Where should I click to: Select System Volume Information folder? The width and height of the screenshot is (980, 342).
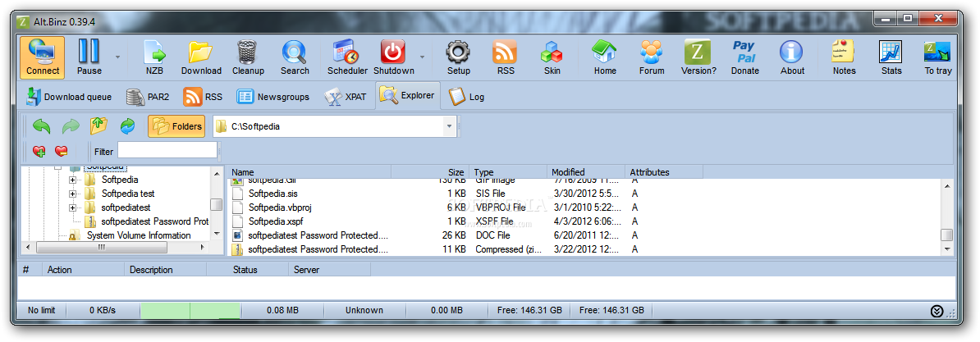tap(138, 235)
